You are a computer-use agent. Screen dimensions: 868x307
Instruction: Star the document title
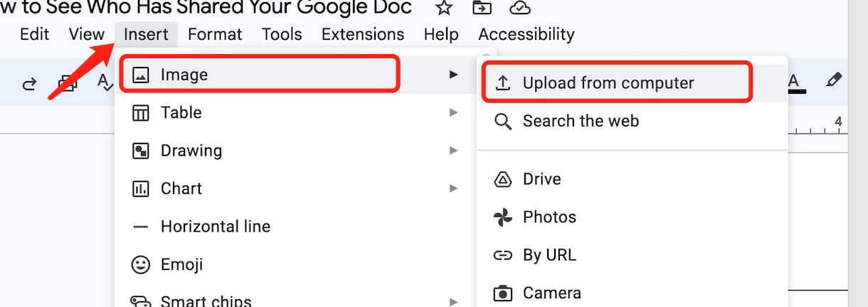(x=444, y=8)
